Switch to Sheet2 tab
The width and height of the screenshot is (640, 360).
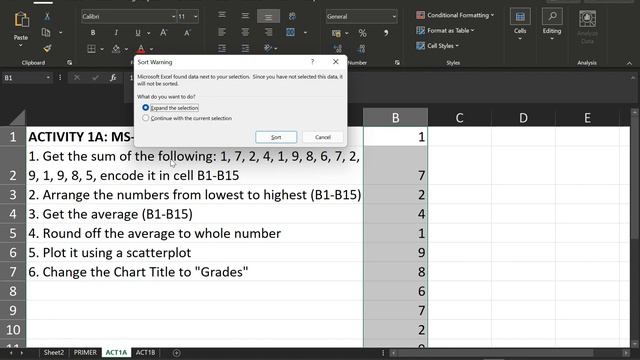(54, 353)
